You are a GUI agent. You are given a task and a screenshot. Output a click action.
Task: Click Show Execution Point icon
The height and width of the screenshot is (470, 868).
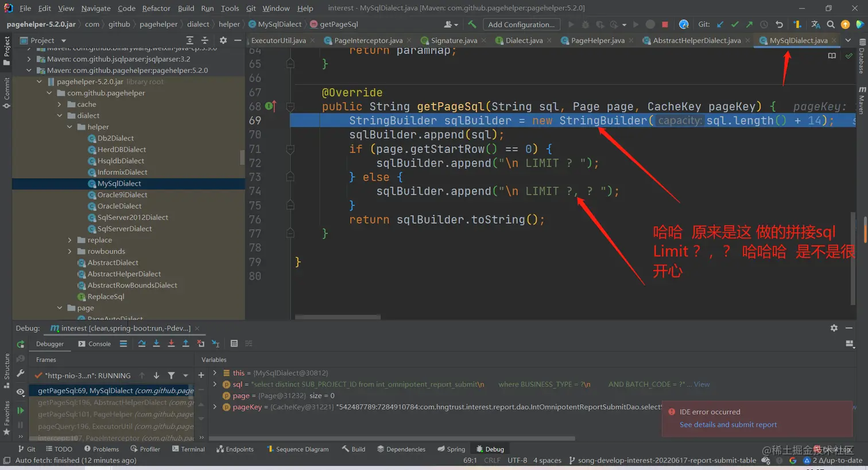pos(123,344)
